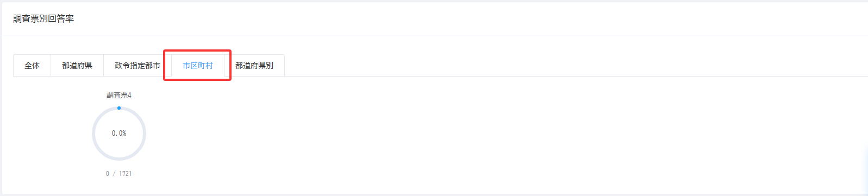
Task: Click the slash between 0 and 1721
Action: [114, 174]
